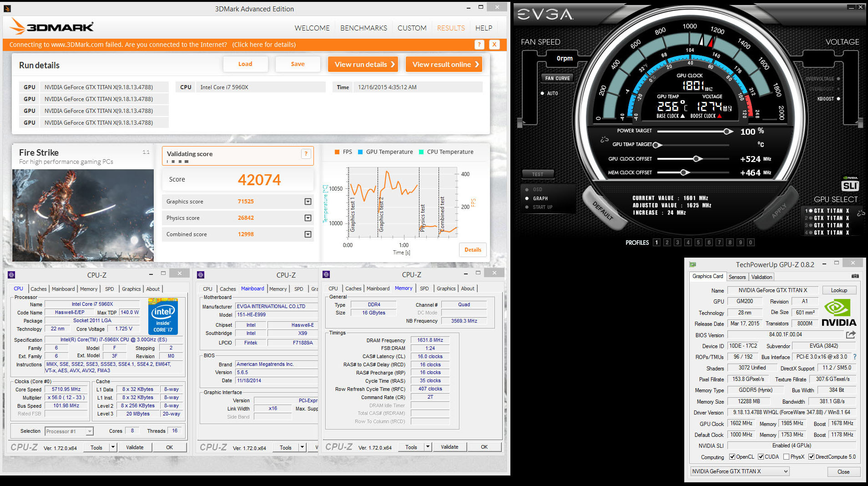Check the PhysX checkbox in GPU-Z

pyautogui.click(x=786, y=457)
